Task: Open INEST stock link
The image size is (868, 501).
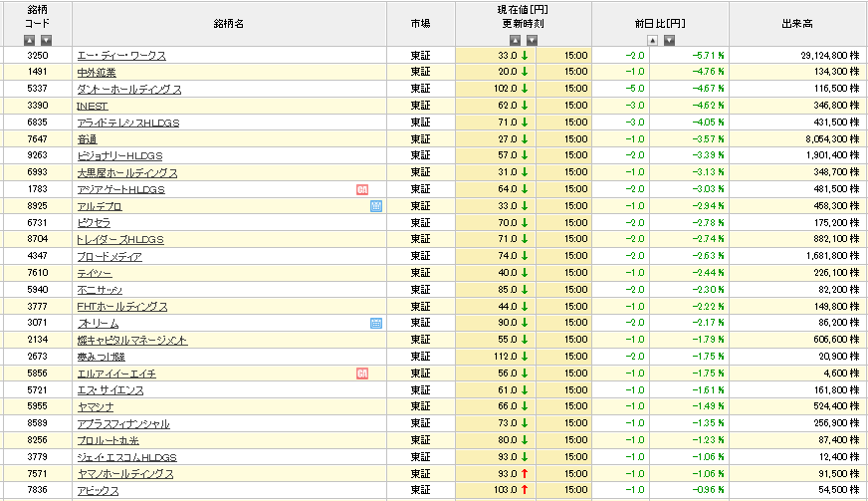Action: [x=92, y=106]
